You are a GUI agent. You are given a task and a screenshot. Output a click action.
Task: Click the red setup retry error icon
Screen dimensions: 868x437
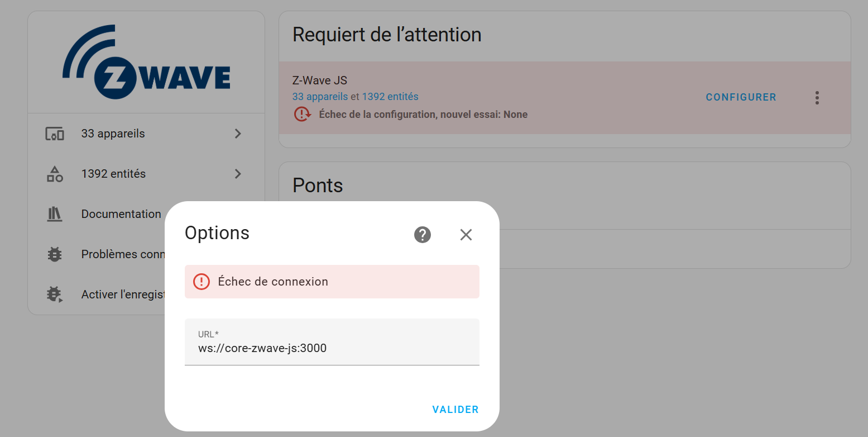tap(303, 115)
